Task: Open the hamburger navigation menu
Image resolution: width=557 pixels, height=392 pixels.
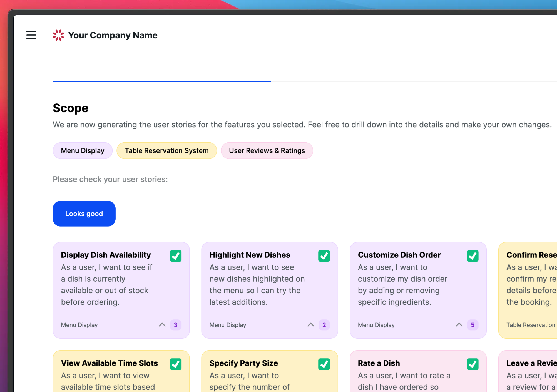Action: tap(31, 35)
